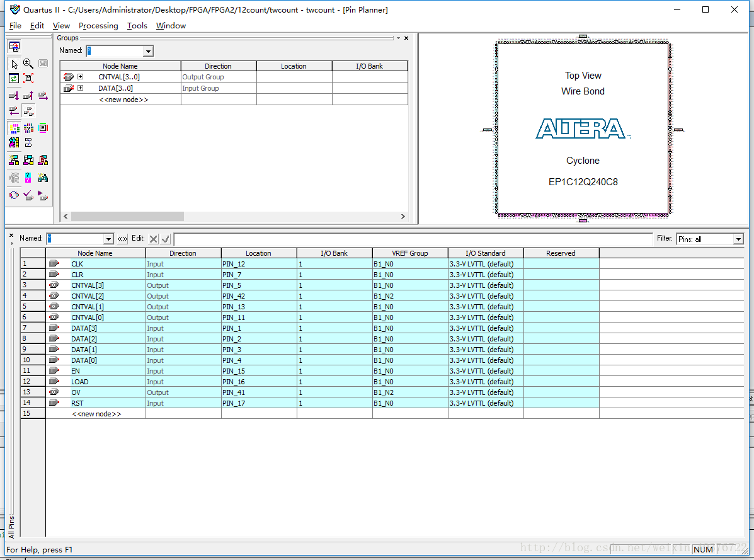Click hierarchy icon with red document
Image resolution: width=754 pixels, height=560 pixels.
pos(43,160)
